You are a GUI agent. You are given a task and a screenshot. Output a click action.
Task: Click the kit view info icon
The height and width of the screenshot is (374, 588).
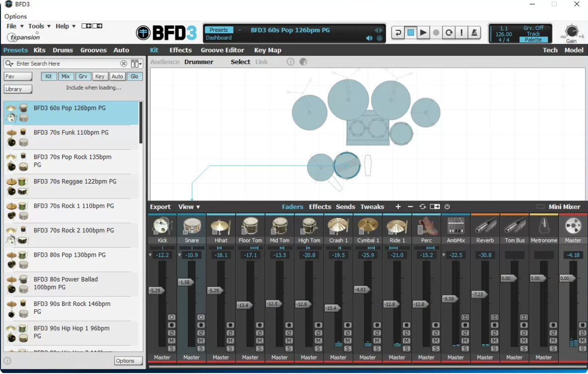(291, 62)
